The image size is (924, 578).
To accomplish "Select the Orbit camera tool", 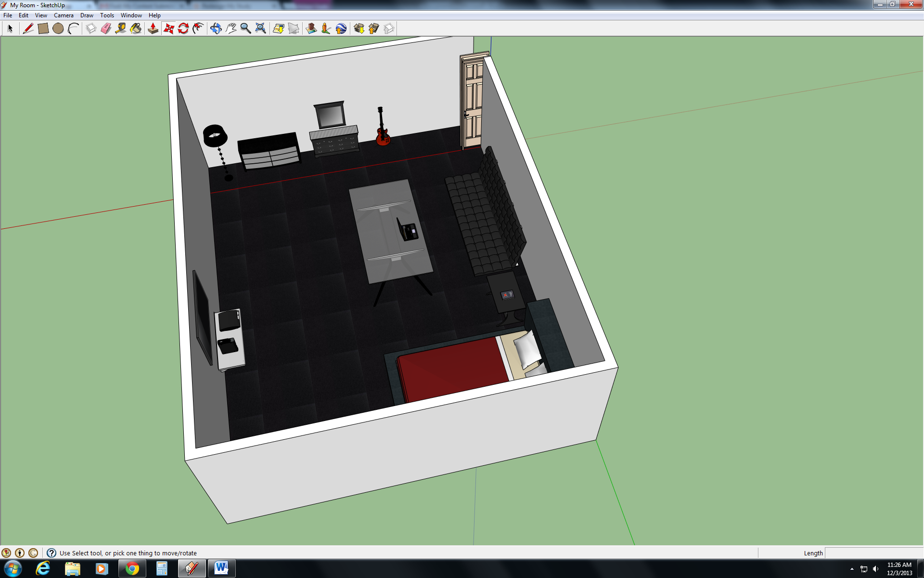I will (216, 28).
